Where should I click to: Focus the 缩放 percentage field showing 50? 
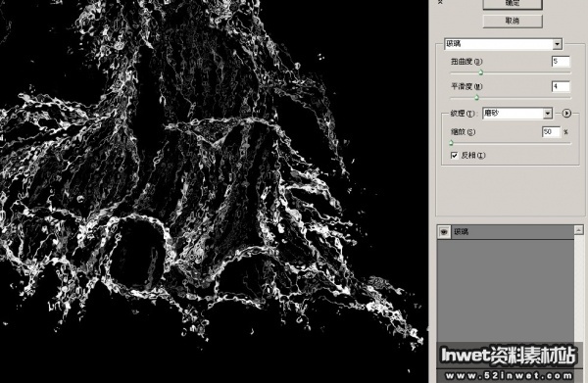coord(551,132)
